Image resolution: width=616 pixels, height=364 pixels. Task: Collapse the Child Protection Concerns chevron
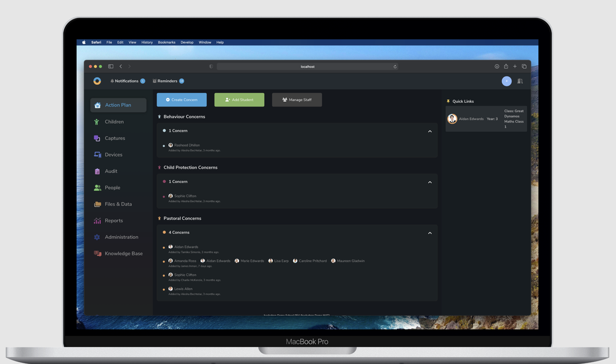pyautogui.click(x=430, y=182)
